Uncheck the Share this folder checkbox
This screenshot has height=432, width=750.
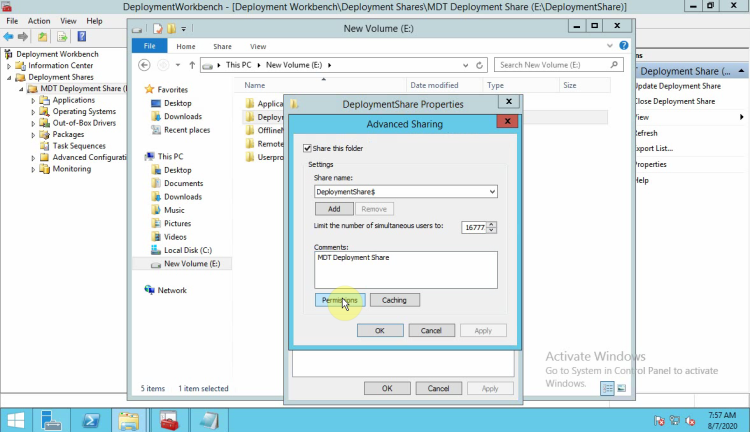308,148
